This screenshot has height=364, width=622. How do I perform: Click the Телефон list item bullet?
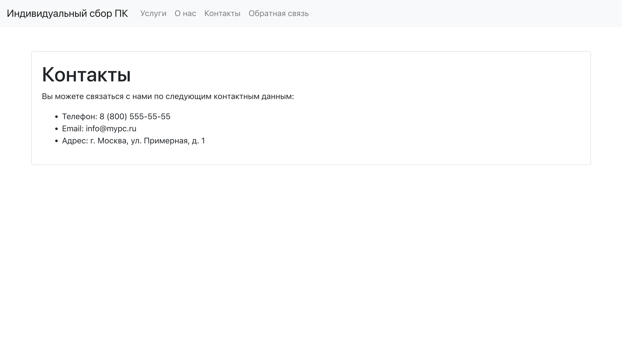click(x=57, y=116)
